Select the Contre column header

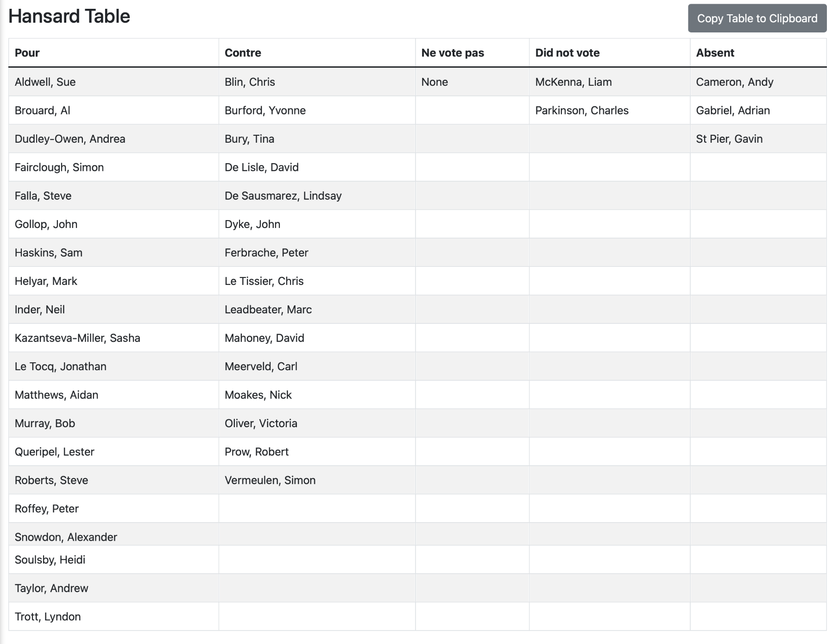tap(317, 53)
